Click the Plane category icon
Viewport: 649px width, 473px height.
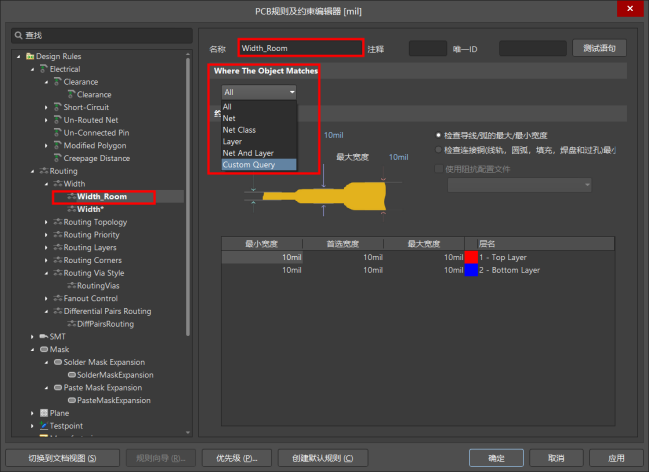point(43,413)
